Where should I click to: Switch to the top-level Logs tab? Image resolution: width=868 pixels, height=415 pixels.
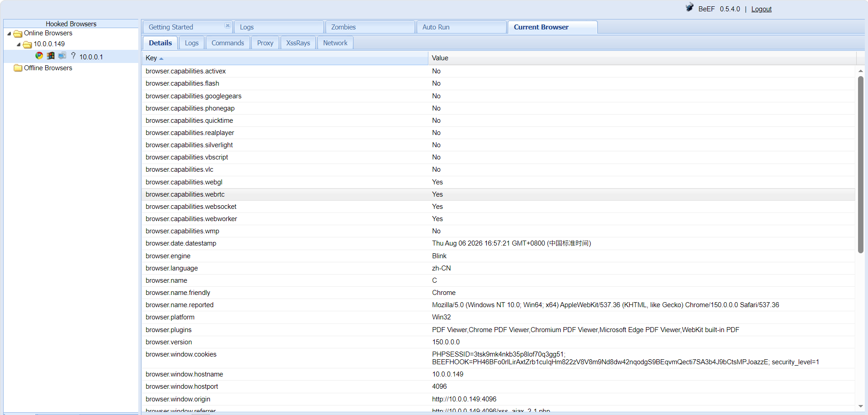pos(279,27)
